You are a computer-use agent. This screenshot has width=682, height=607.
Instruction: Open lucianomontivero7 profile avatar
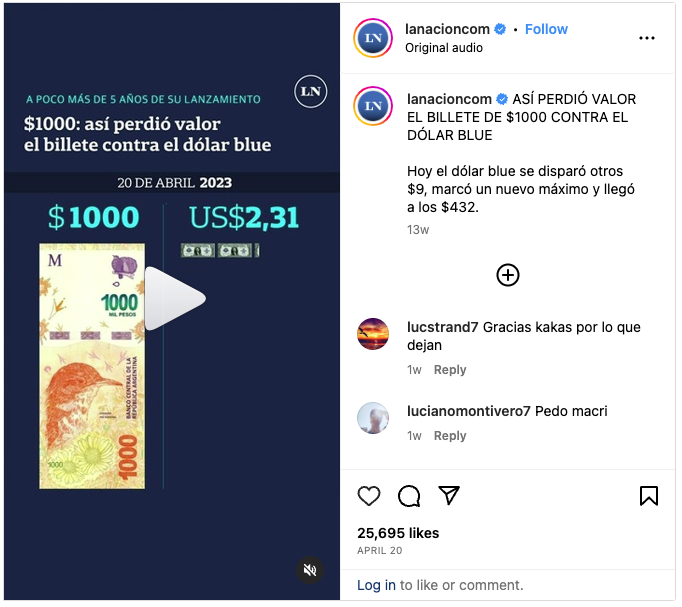coord(373,418)
